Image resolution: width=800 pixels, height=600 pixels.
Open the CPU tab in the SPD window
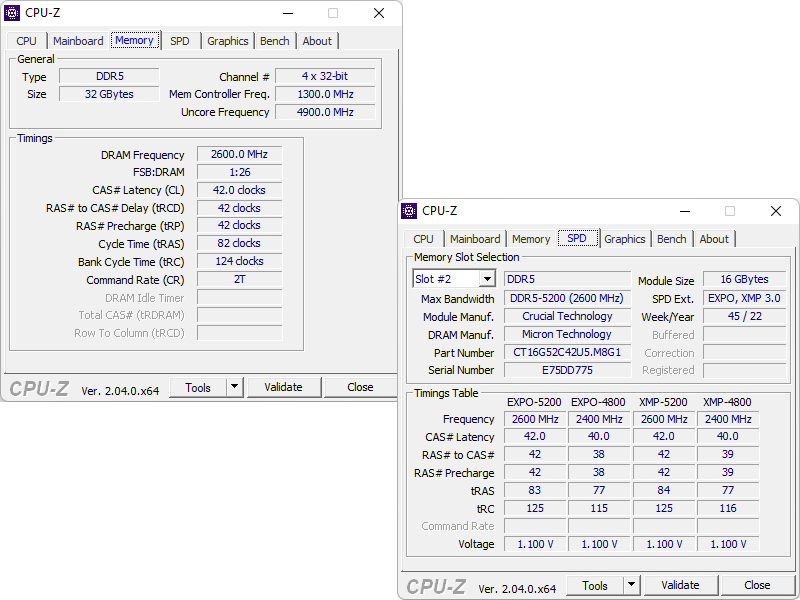click(423, 239)
